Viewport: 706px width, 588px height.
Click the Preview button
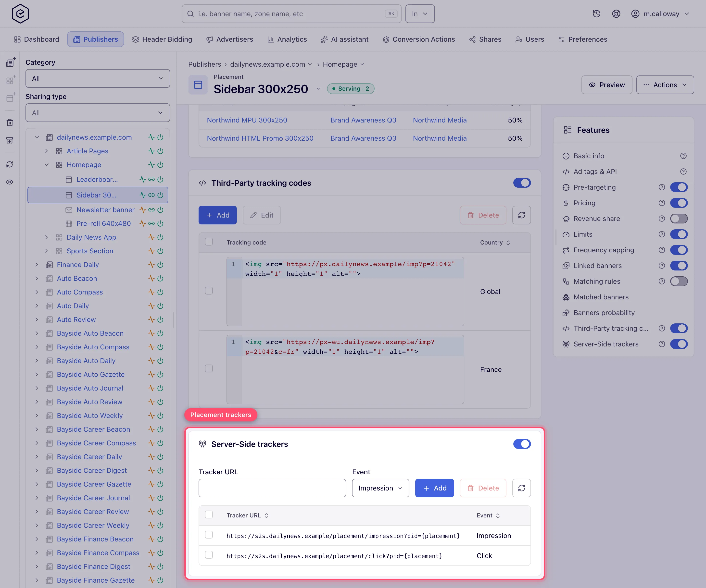(606, 85)
